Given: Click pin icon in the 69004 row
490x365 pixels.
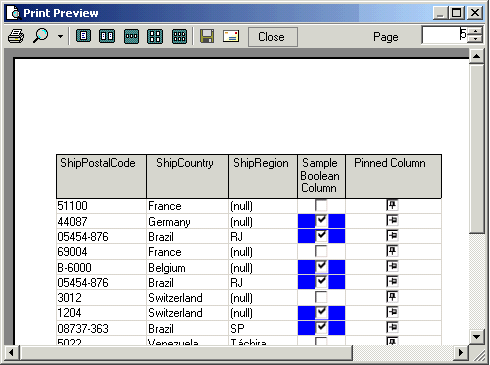Looking at the screenshot, I should [x=392, y=251].
